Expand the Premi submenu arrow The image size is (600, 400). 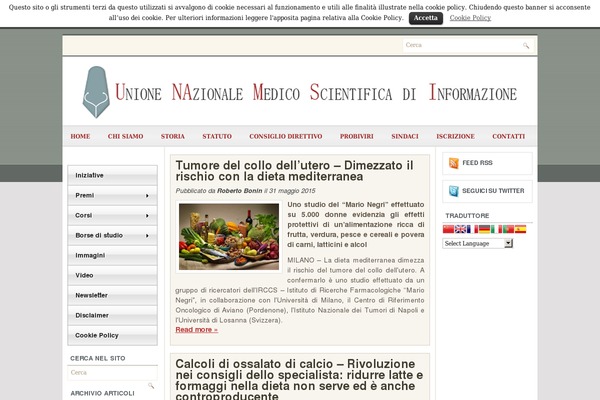coord(147,196)
